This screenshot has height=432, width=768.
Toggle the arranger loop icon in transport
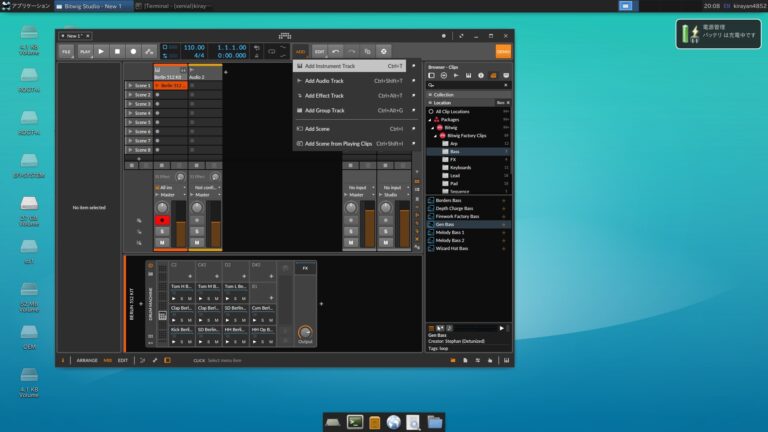pyautogui.click(x=271, y=51)
